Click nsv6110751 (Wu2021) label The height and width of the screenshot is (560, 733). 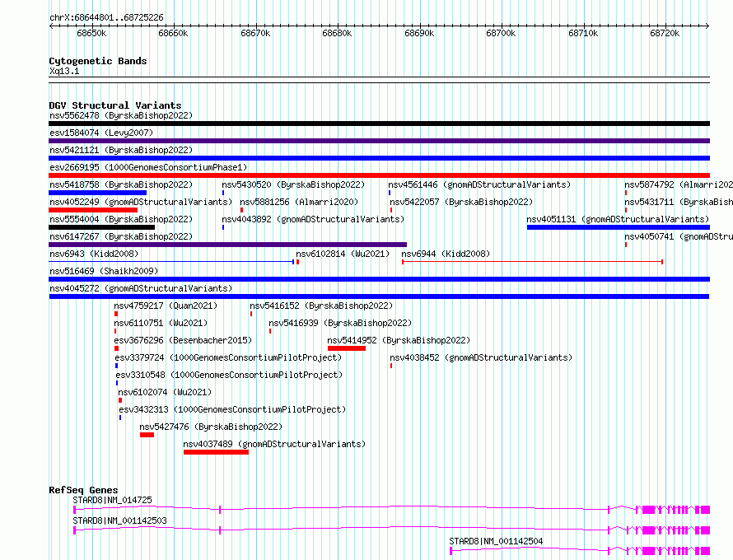click(161, 323)
